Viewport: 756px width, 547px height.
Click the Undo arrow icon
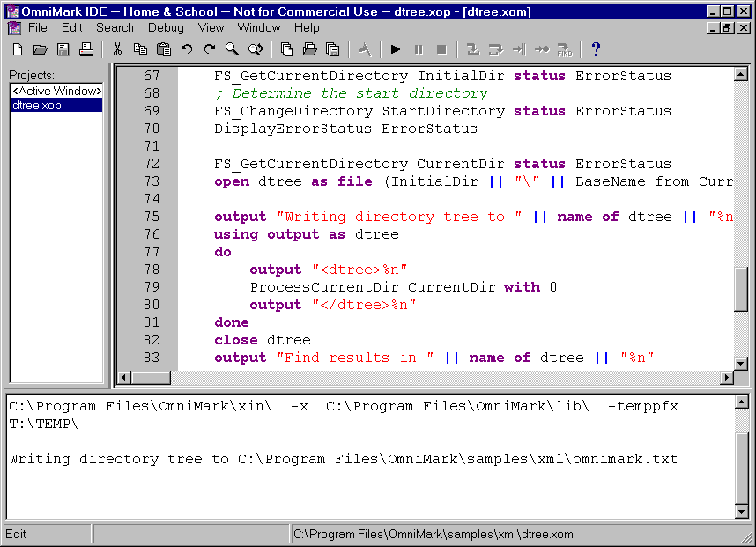187,49
